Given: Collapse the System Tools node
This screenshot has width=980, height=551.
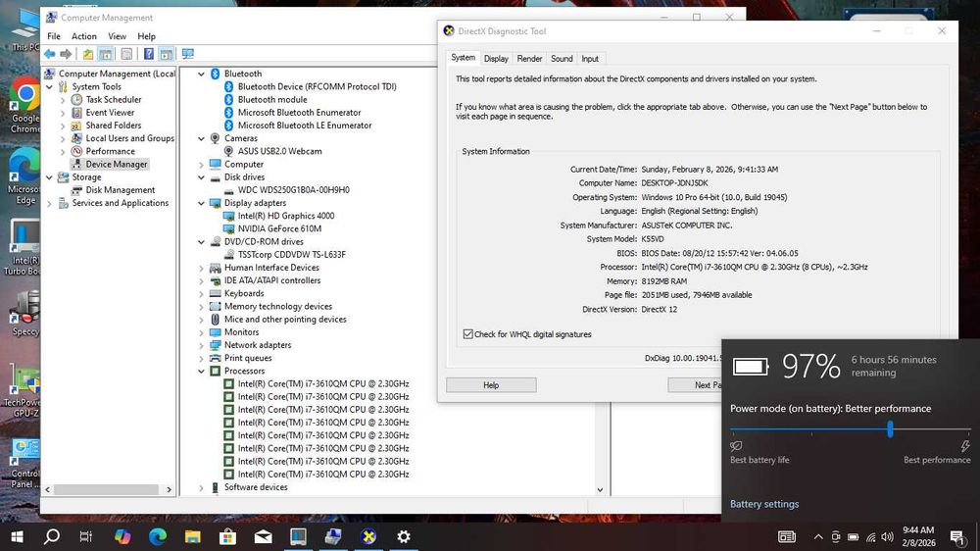Looking at the screenshot, I should pyautogui.click(x=49, y=87).
